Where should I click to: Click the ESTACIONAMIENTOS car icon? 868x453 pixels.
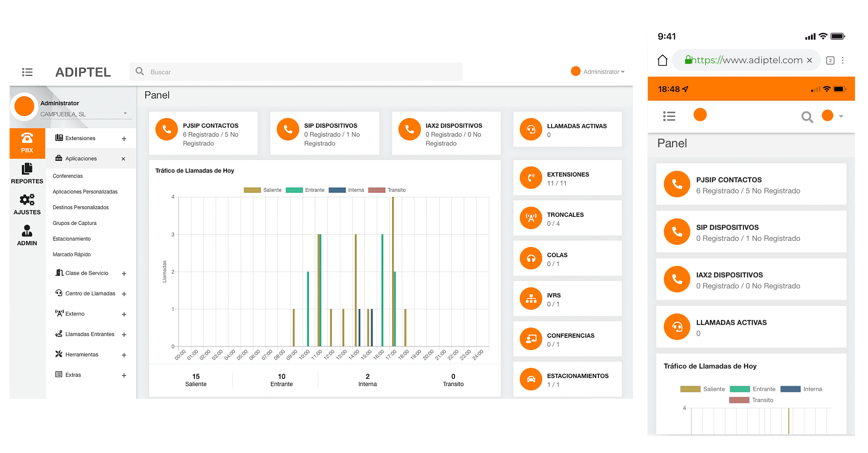pyautogui.click(x=531, y=379)
